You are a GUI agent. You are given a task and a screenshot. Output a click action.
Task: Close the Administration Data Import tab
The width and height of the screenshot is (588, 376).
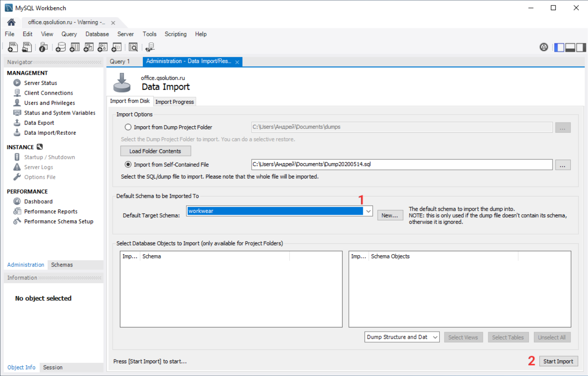237,62
